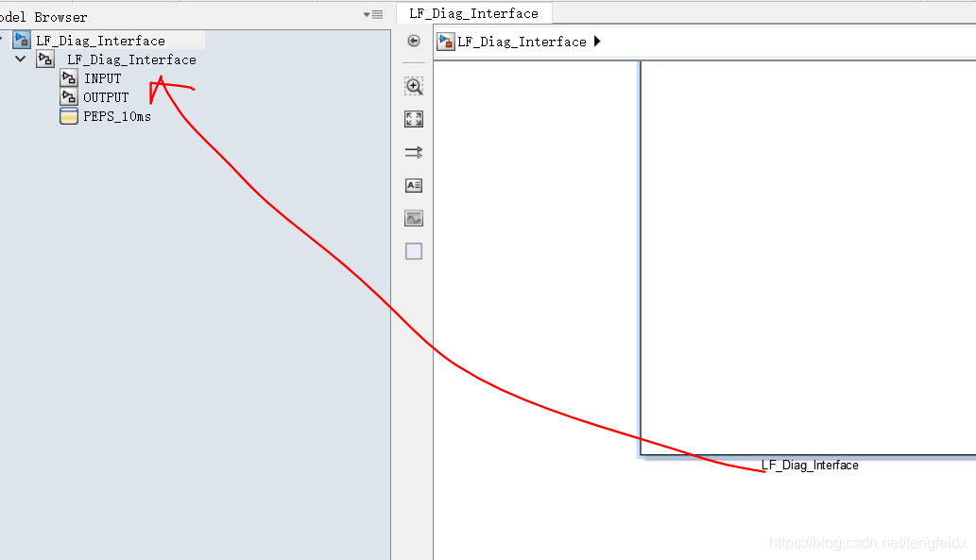Click the Fit to View palette icon
976x560 pixels.
click(x=414, y=119)
